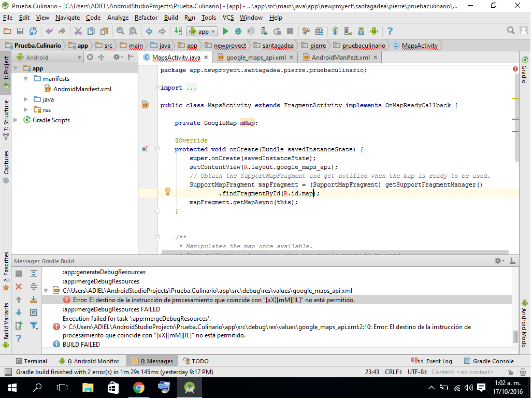Screen dimensions: 532x398
Task: Switch to google_maps_api.xml editor tab
Action: point(256,58)
